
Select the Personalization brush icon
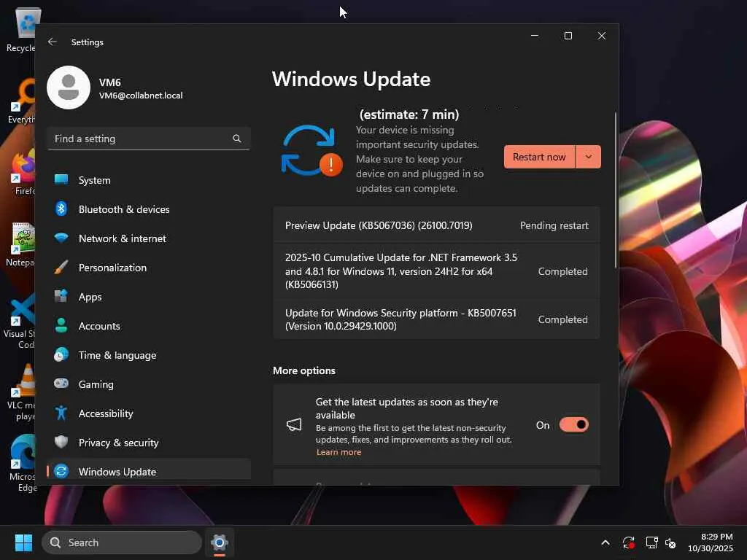[x=61, y=267]
